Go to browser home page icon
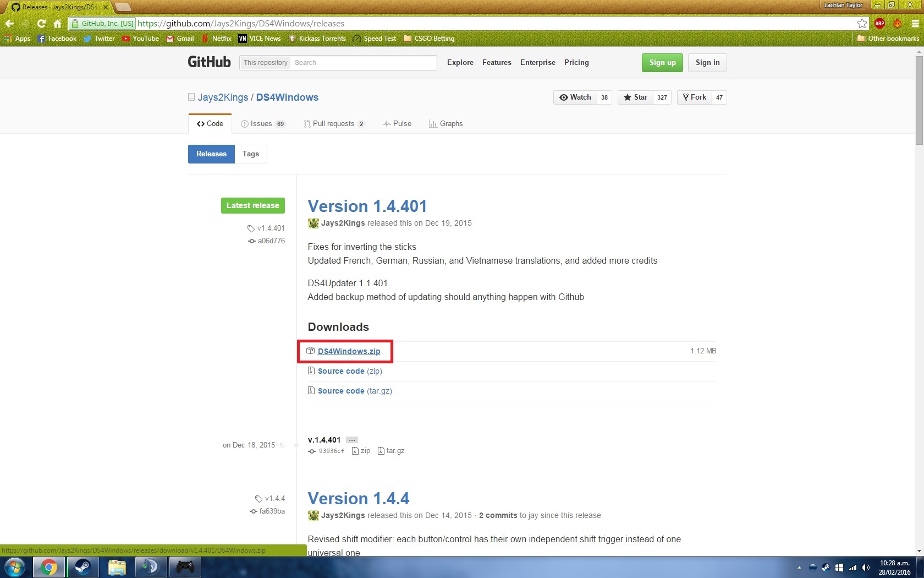 [x=57, y=24]
